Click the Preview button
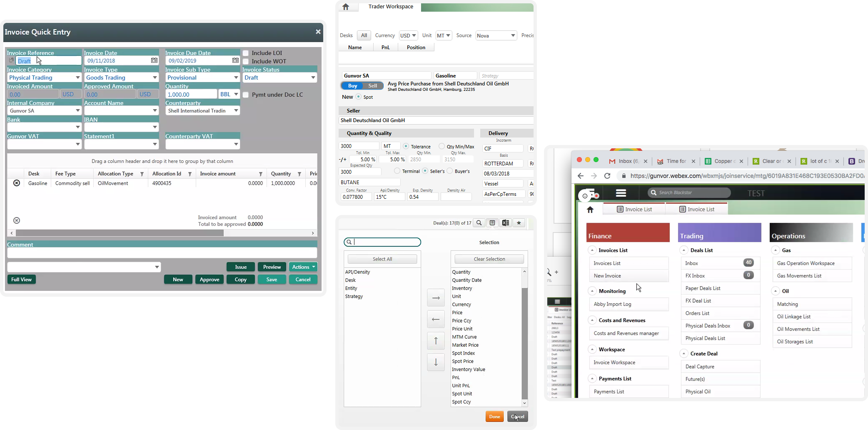The height and width of the screenshot is (430, 868). pos(272,267)
